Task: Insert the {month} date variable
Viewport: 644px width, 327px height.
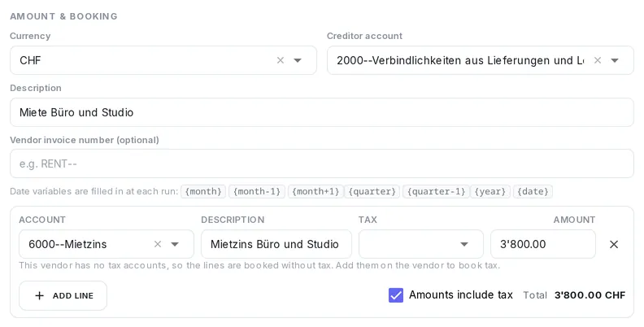Action: point(203,191)
